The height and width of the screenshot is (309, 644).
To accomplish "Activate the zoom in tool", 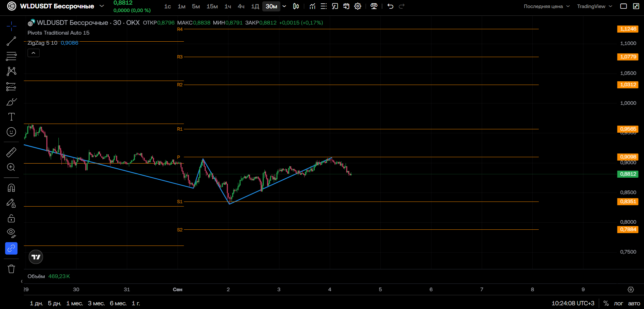I will (11, 167).
